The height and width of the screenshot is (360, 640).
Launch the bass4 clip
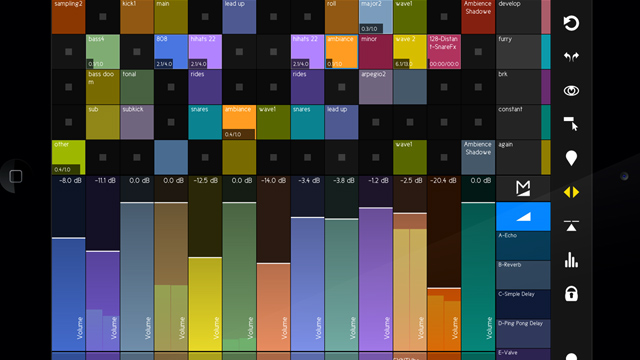(103, 52)
